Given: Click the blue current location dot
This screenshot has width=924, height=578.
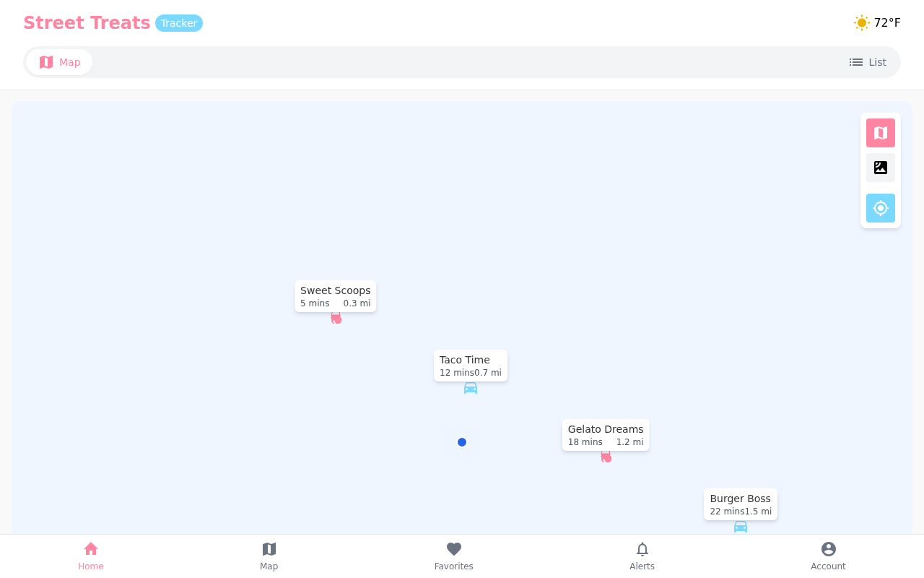Looking at the screenshot, I should click(x=462, y=441).
